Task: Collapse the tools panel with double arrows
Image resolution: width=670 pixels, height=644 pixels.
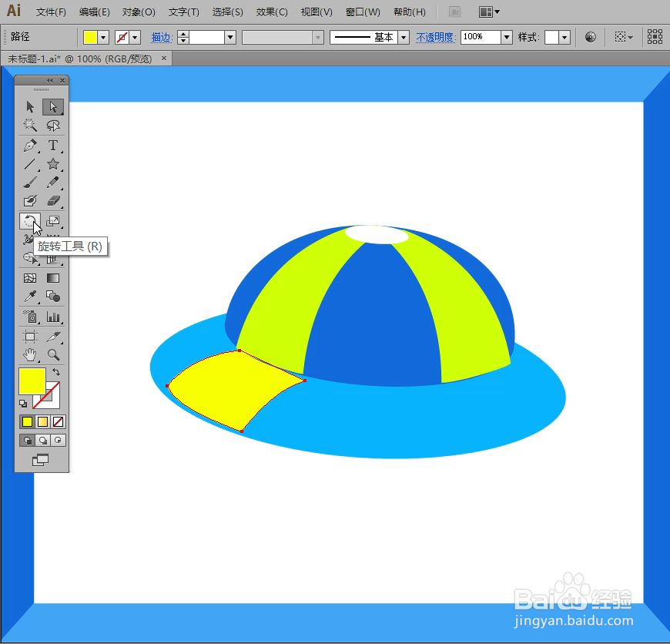Action: pos(49,80)
